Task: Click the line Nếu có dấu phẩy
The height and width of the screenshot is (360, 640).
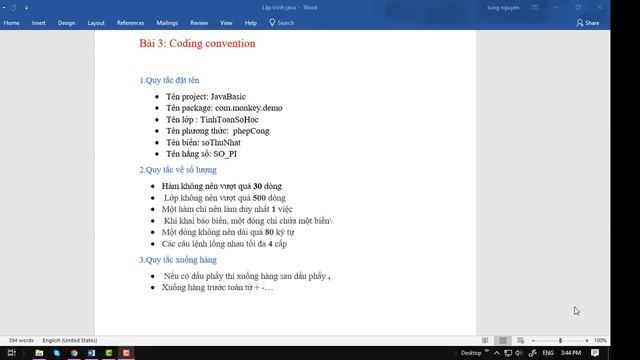Action: click(x=247, y=276)
